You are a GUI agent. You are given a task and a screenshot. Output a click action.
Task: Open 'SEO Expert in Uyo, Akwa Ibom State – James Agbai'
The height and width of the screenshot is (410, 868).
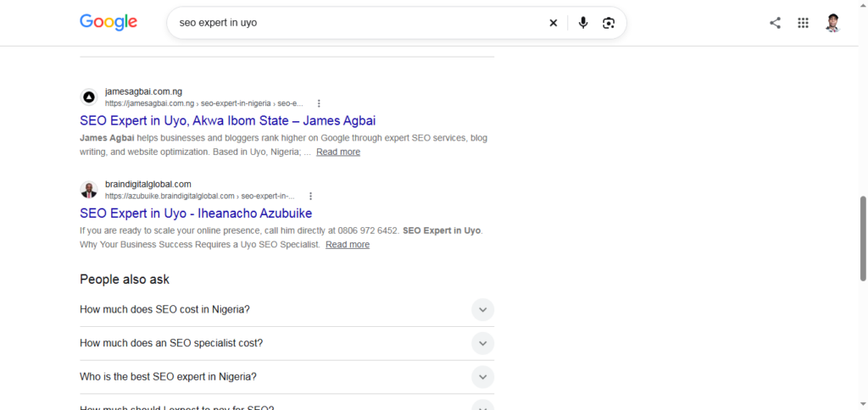click(x=227, y=120)
